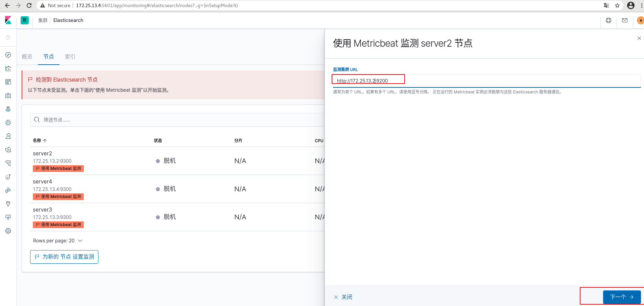
Task: Open the Discover compass icon in sidebar
Action: 8,55
